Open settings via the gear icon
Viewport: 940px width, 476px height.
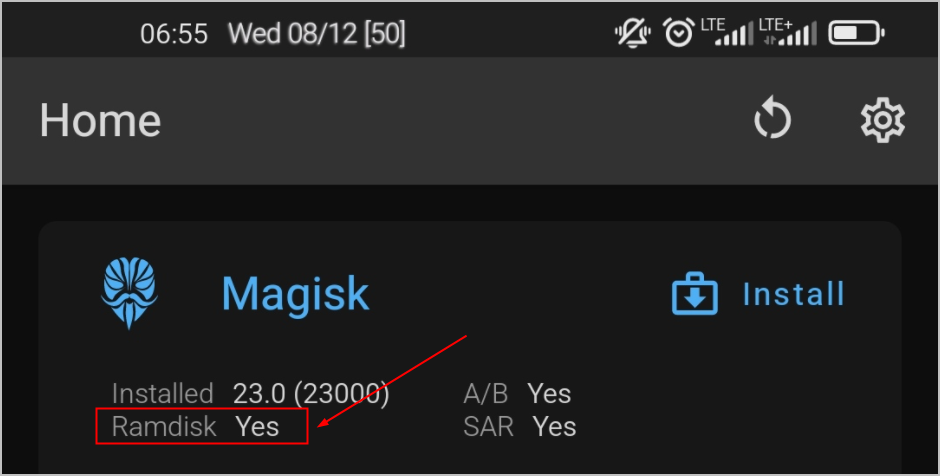point(882,120)
